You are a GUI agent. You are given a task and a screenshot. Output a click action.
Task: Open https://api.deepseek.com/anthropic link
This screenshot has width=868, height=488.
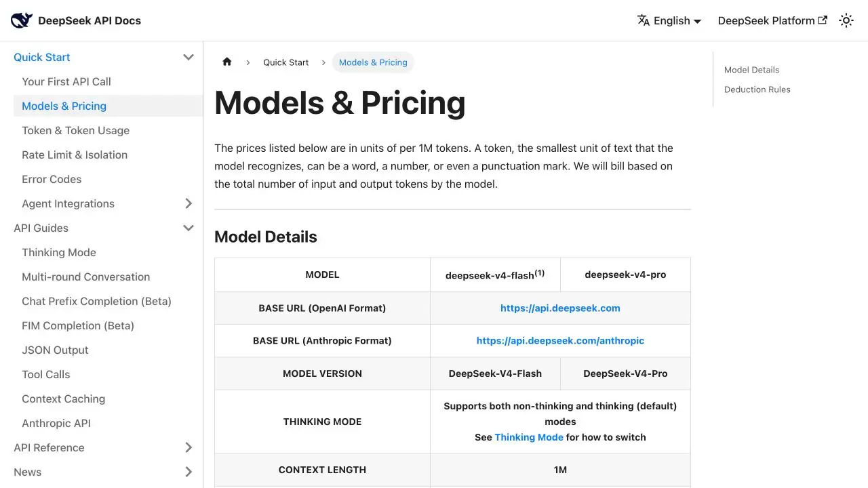(560, 340)
